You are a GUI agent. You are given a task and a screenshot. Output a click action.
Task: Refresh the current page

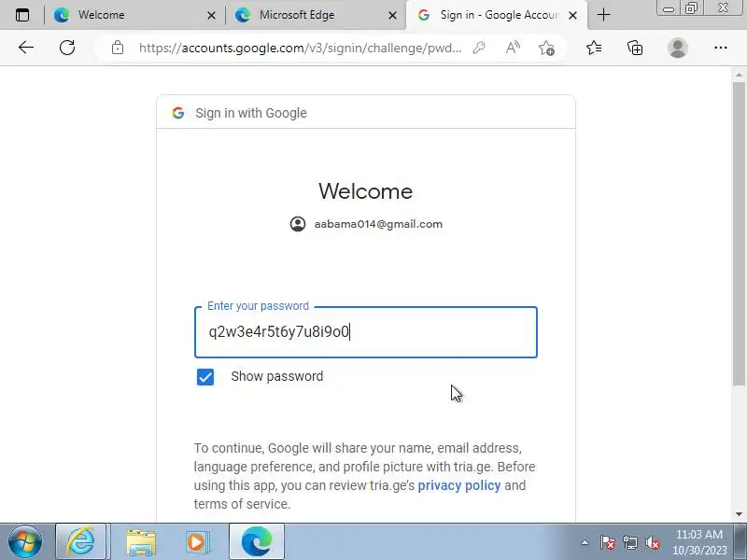click(67, 48)
